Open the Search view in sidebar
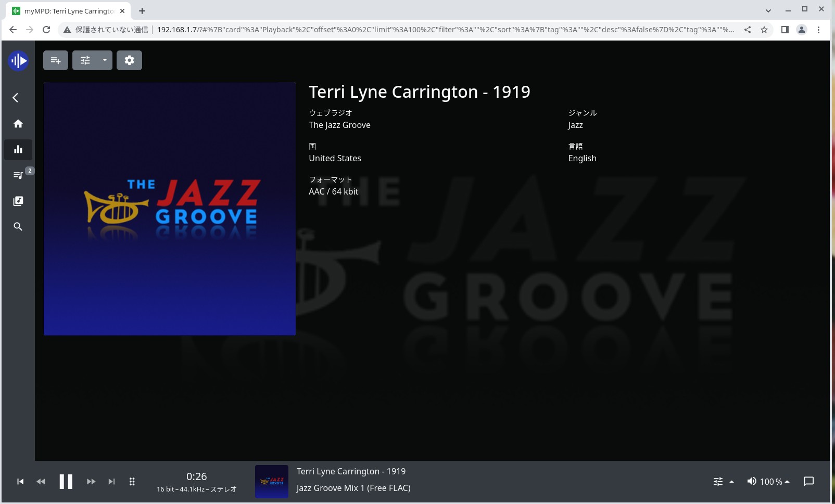This screenshot has height=504, width=835. pos(18,227)
